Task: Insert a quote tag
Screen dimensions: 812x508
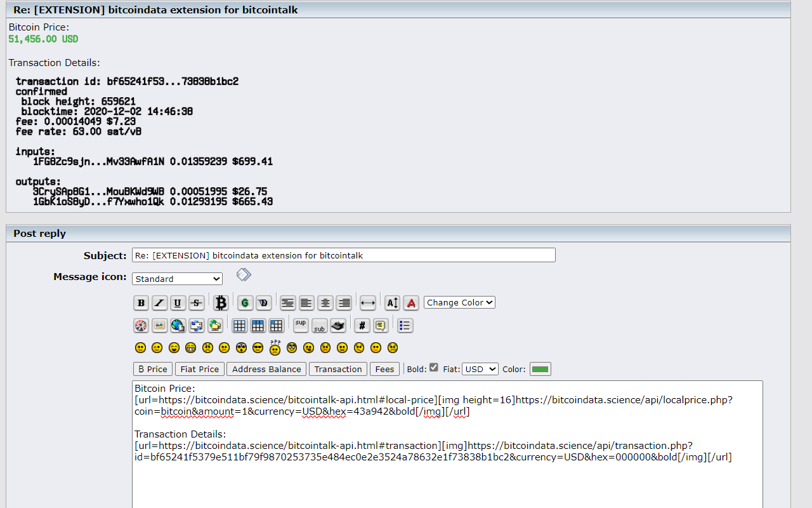Action: pos(381,326)
